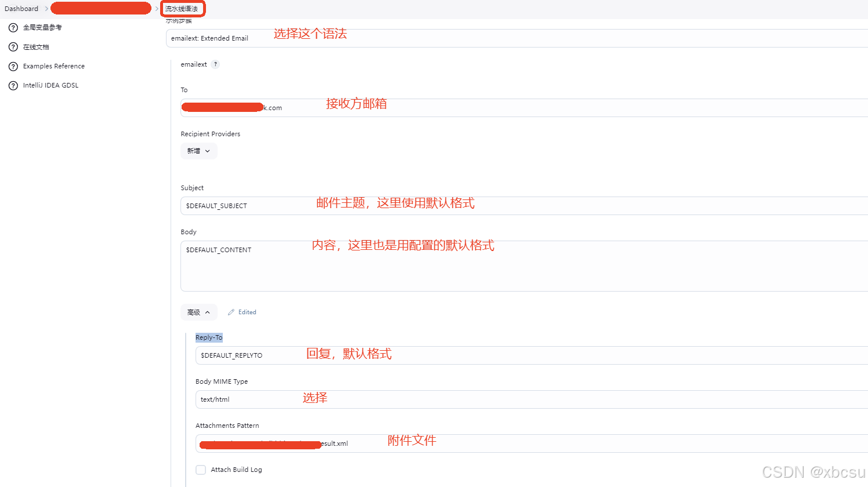Click the Reply-To label text
868x487 pixels.
click(x=209, y=337)
